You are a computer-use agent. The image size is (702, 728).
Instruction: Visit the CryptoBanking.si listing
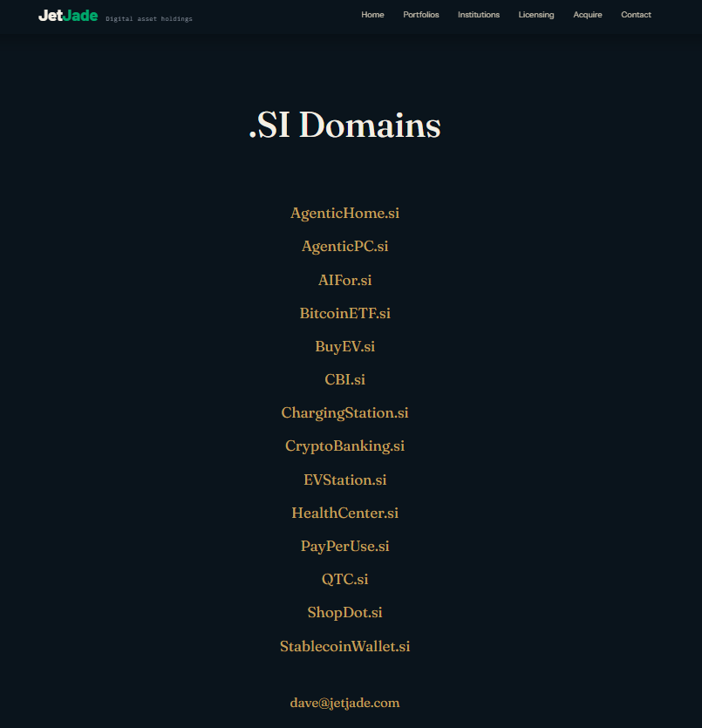click(x=345, y=446)
